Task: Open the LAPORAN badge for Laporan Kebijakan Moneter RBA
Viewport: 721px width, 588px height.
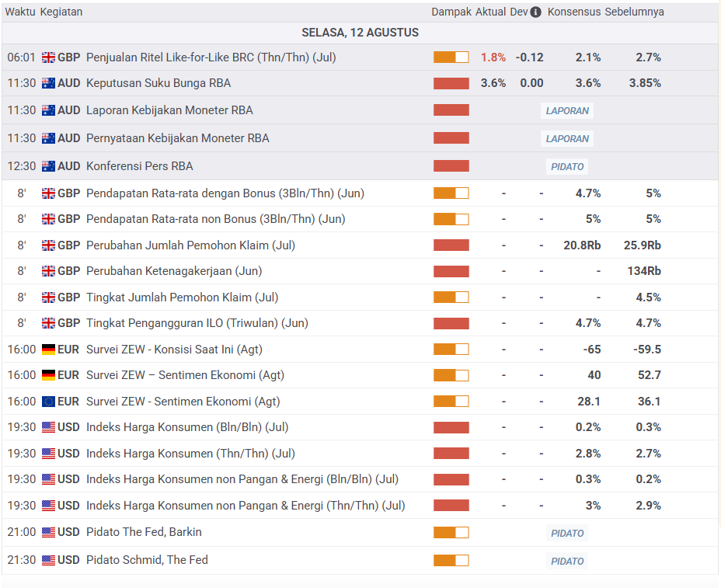Action: tap(567, 111)
